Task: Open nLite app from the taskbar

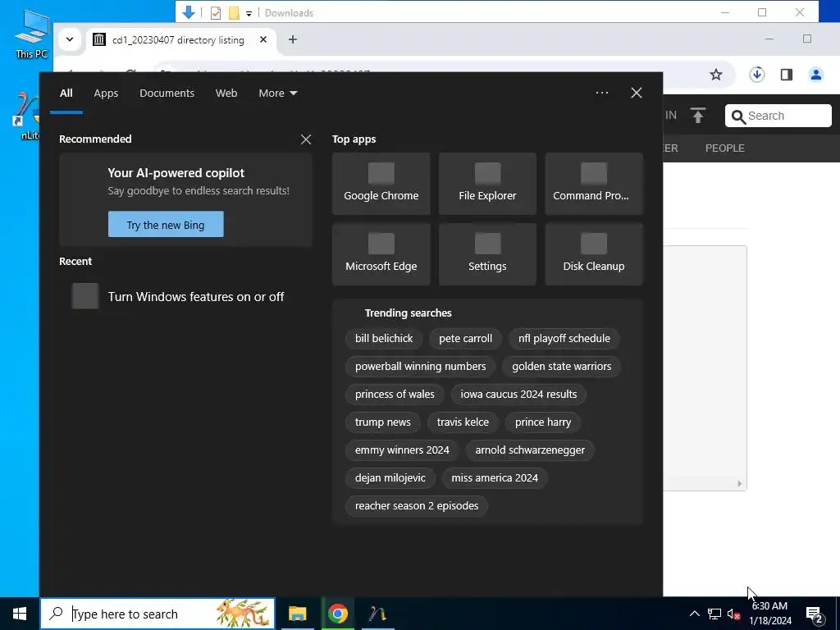Action: [x=377, y=614]
